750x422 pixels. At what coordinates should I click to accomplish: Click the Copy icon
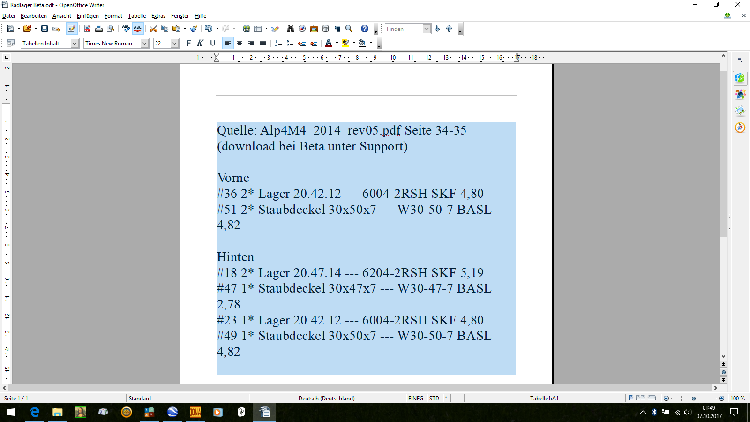pyautogui.click(x=165, y=29)
